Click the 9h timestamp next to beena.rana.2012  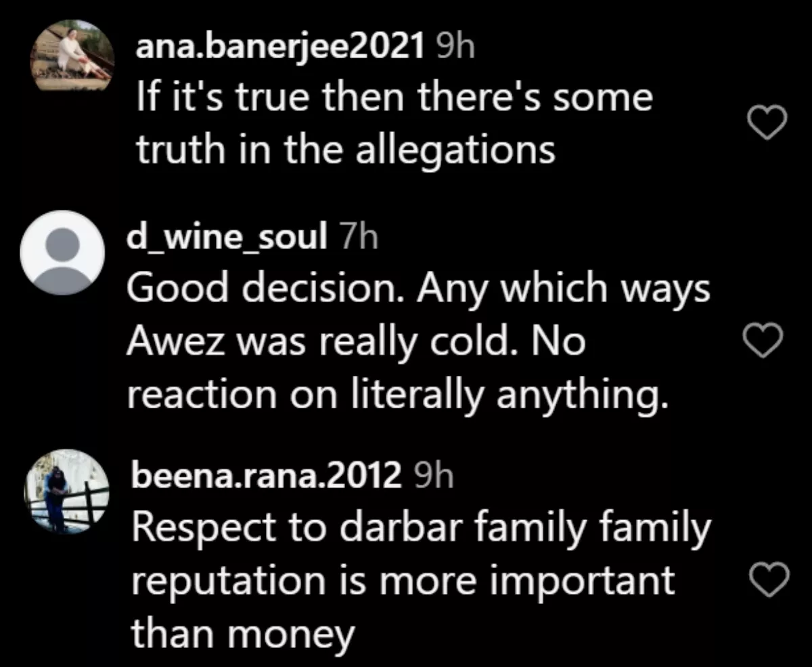coord(432,477)
